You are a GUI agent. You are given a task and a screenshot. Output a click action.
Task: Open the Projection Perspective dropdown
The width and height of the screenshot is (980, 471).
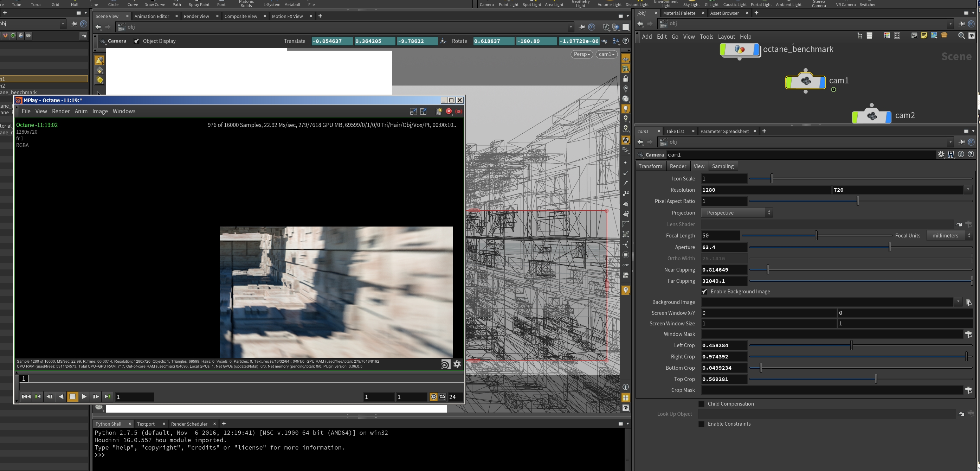pyautogui.click(x=736, y=212)
